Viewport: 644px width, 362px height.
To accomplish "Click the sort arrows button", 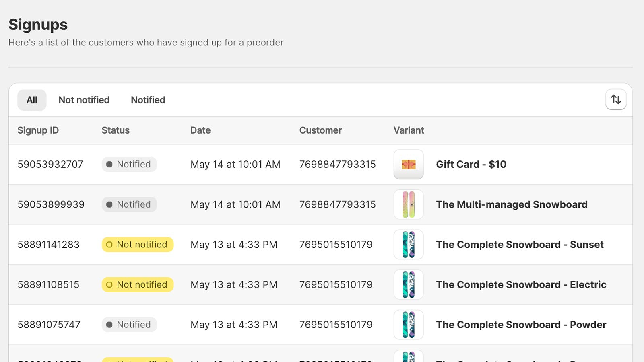I will (616, 99).
